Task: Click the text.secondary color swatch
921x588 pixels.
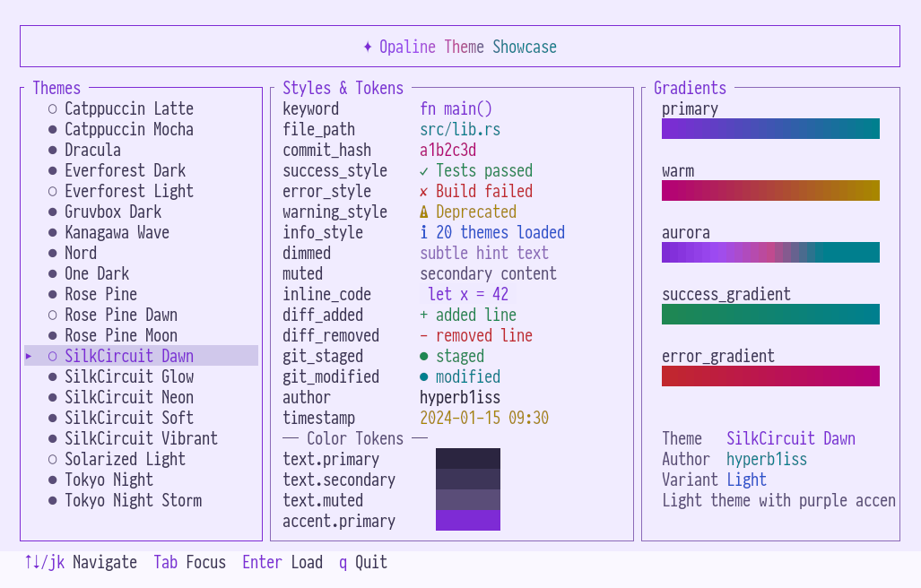Action: coord(468,479)
